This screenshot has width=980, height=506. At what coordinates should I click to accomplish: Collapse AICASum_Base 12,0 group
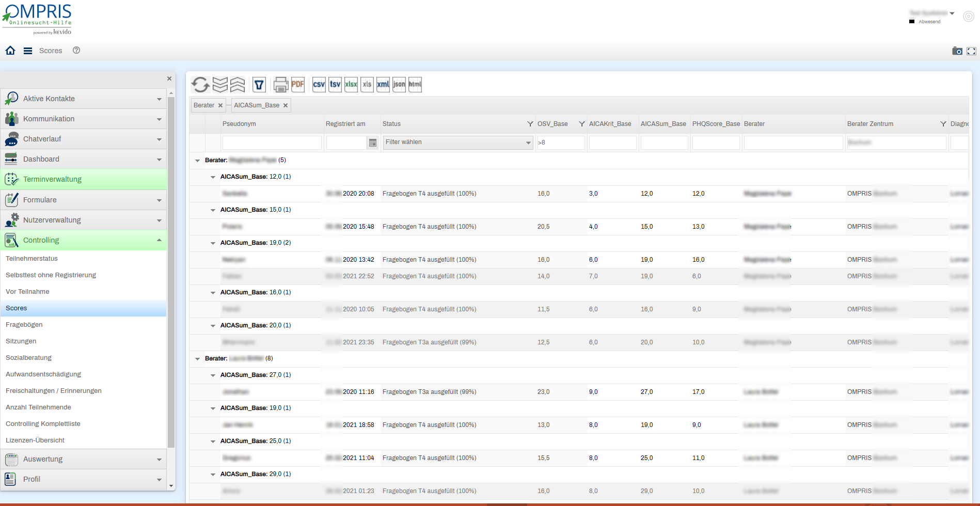pyautogui.click(x=213, y=177)
